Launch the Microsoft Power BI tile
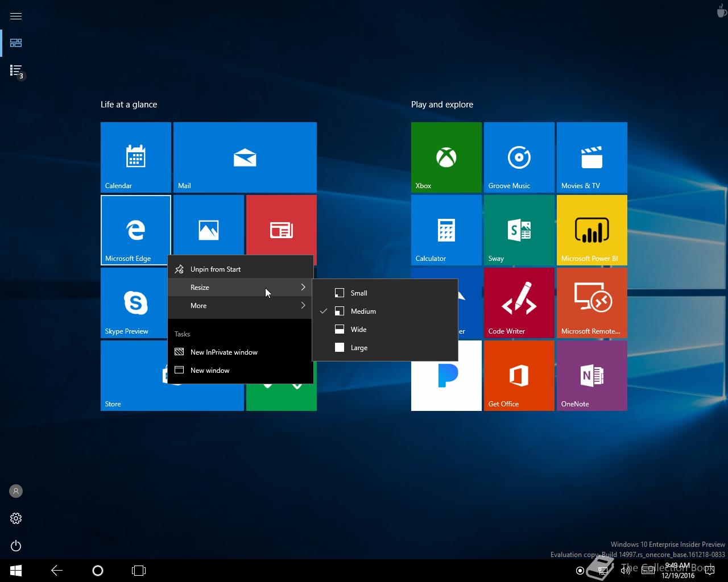Viewport: 728px width, 582px height. point(592,230)
